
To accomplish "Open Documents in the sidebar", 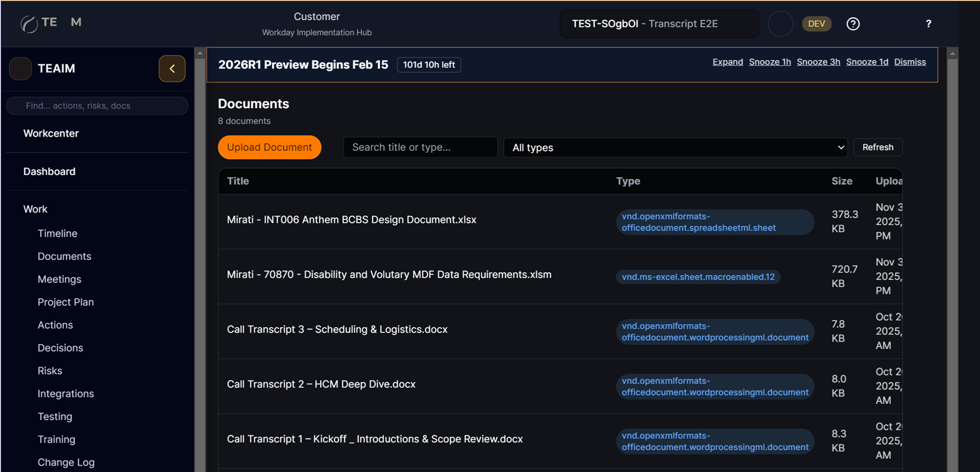I will coord(64,256).
